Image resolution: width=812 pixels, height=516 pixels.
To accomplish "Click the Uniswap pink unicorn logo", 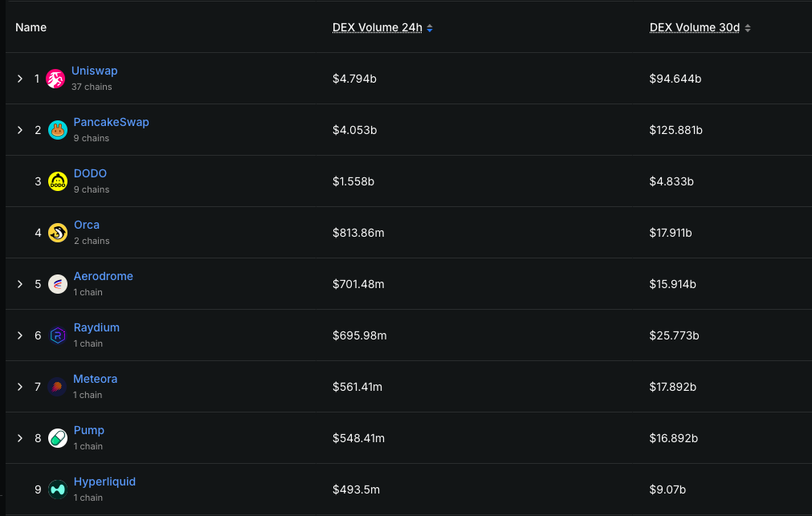I will point(55,79).
